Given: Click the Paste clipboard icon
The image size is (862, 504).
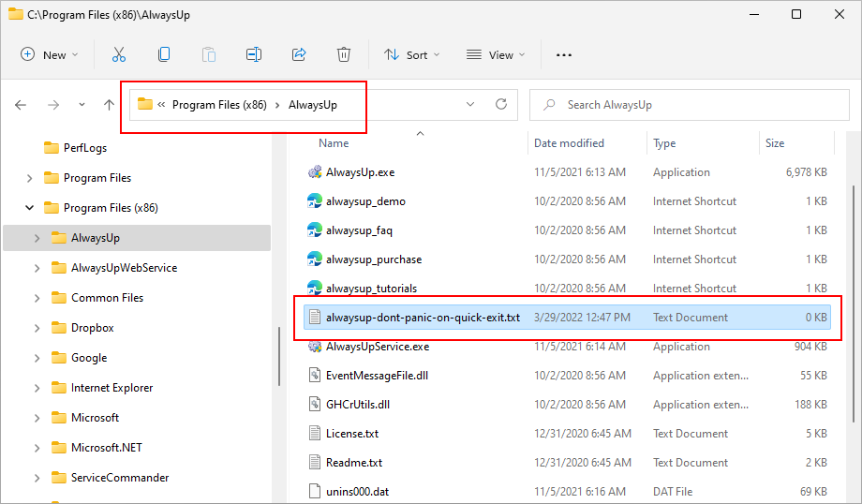Looking at the screenshot, I should coord(209,54).
